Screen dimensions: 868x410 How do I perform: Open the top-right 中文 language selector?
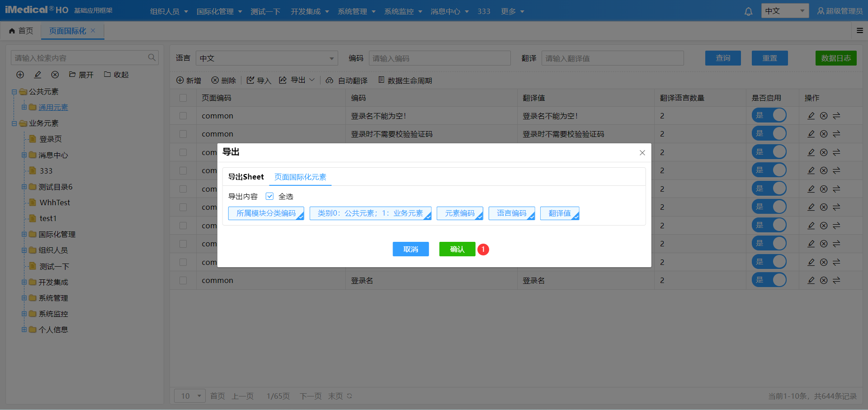click(785, 11)
